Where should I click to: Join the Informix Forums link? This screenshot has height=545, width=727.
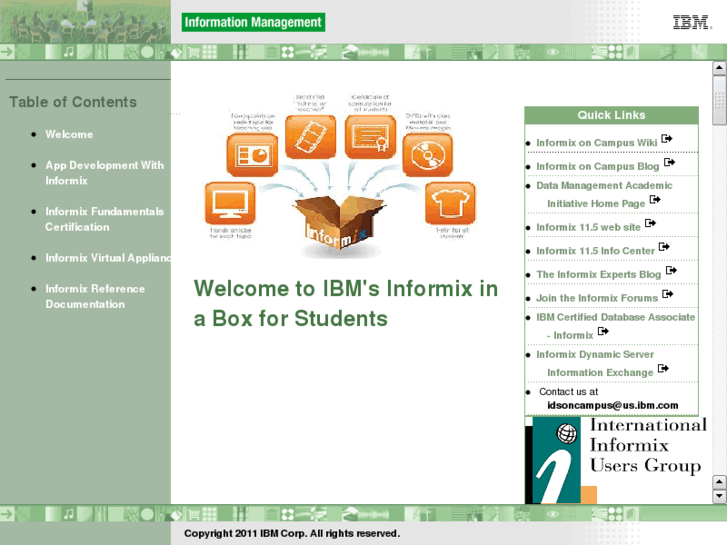(597, 298)
